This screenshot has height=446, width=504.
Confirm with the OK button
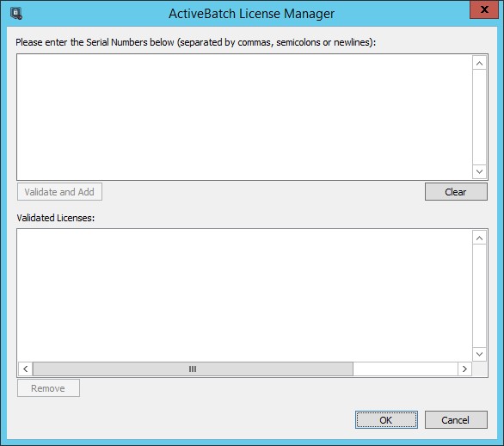pos(386,419)
